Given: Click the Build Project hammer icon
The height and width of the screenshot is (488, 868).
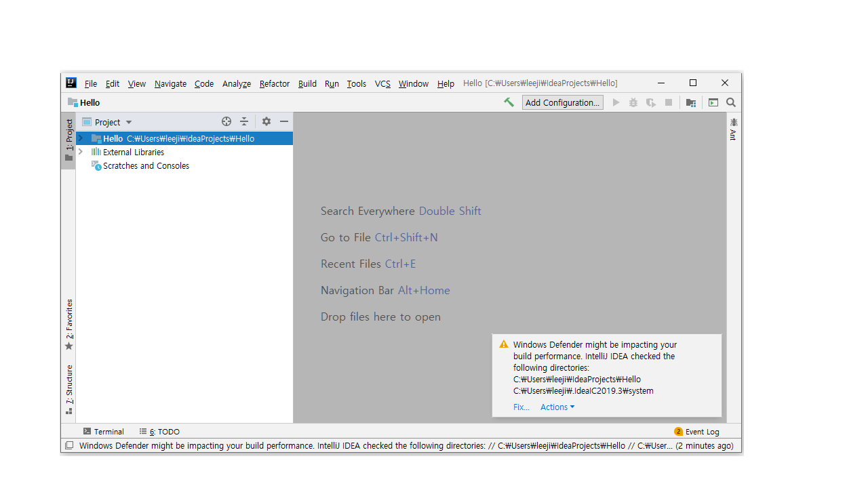Looking at the screenshot, I should click(x=509, y=102).
